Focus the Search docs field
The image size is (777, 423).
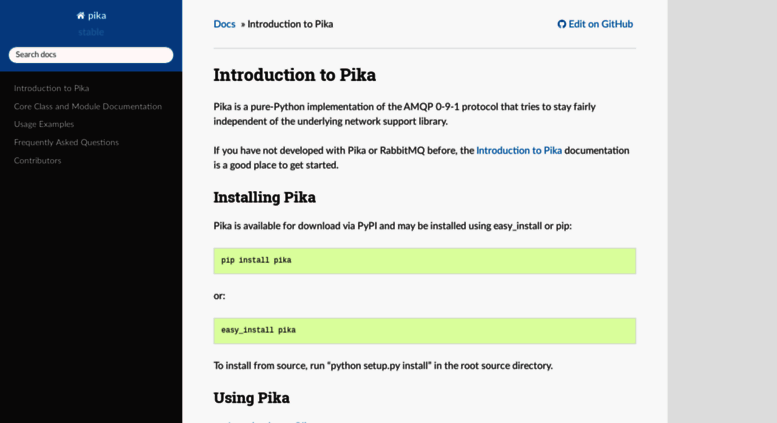(x=91, y=55)
